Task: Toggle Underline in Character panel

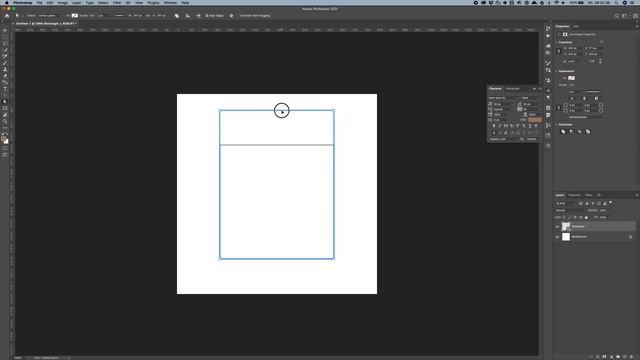Action: 530,126
